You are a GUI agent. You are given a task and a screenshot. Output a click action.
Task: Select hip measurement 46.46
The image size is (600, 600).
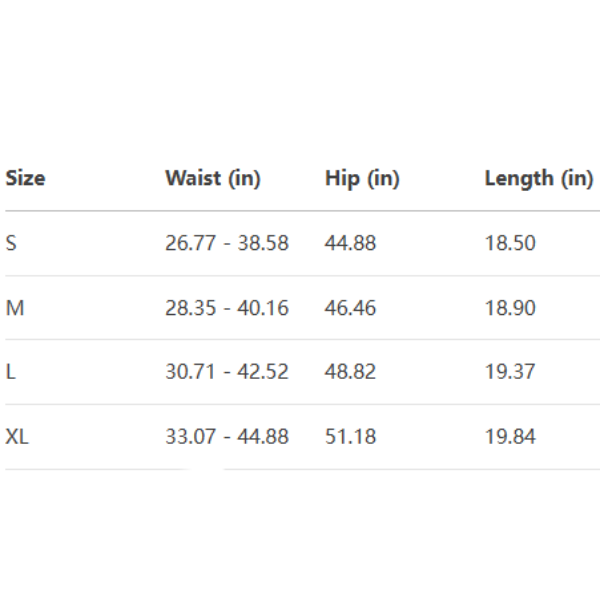[350, 308]
